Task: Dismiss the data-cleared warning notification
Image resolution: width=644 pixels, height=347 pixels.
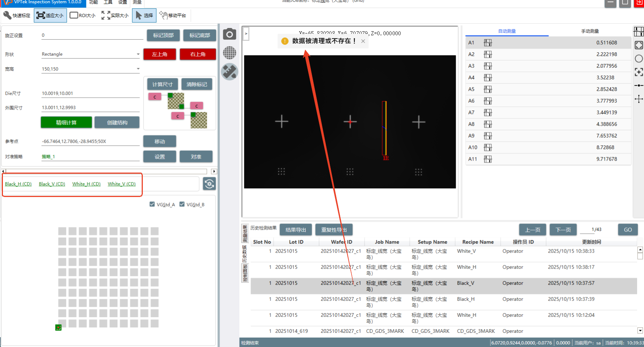Action: pyautogui.click(x=363, y=41)
